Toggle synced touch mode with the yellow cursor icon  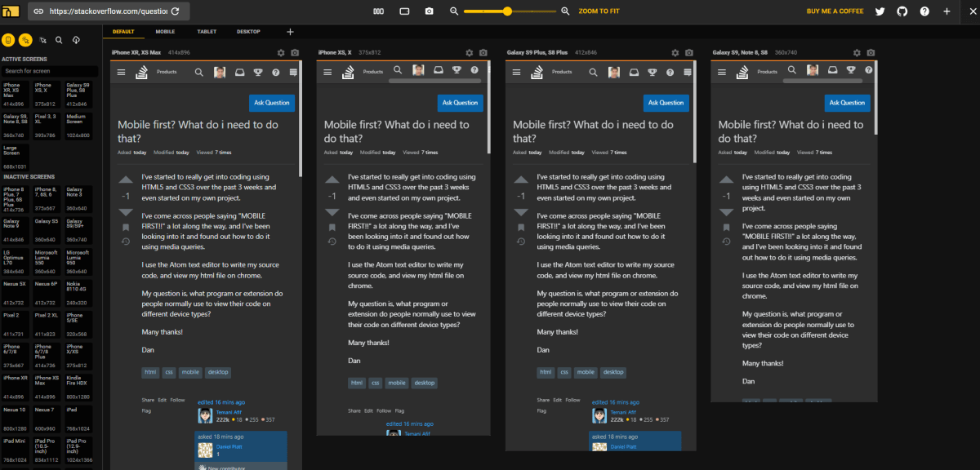pyautogui.click(x=25, y=39)
